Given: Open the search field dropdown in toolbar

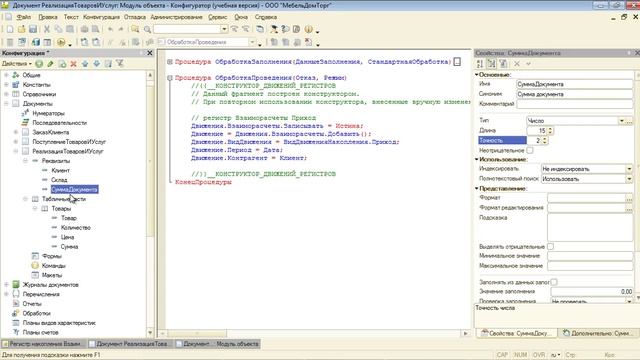Looking at the screenshot, I should point(224,29).
